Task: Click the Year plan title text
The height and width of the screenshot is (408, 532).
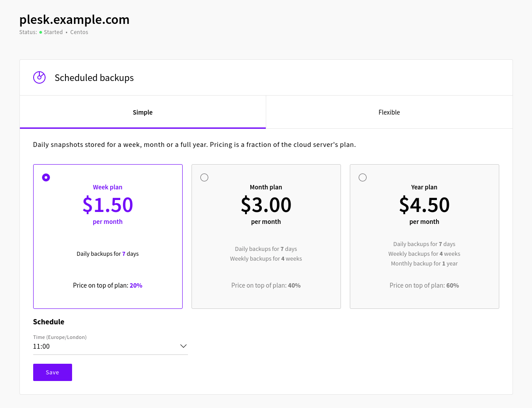Action: tap(424, 187)
